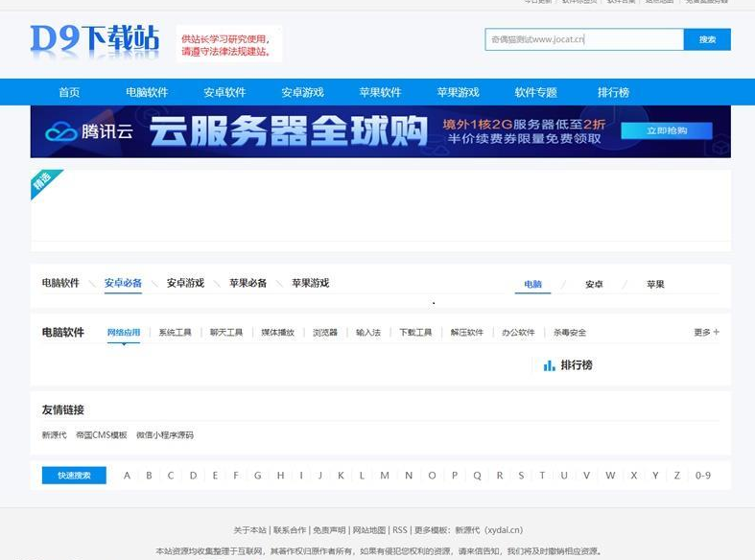Open the 首页 nav item

click(x=69, y=92)
